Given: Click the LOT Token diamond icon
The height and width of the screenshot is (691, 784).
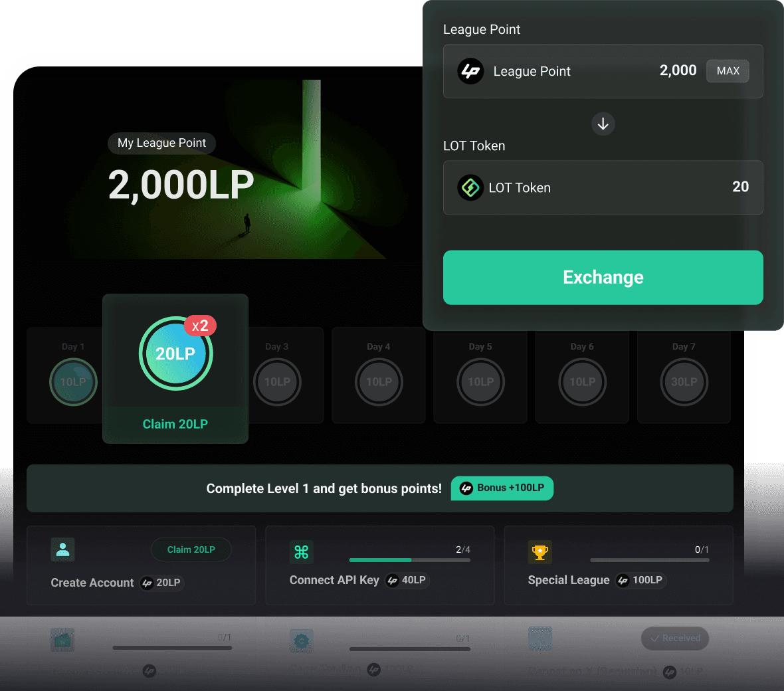Looking at the screenshot, I should point(470,187).
